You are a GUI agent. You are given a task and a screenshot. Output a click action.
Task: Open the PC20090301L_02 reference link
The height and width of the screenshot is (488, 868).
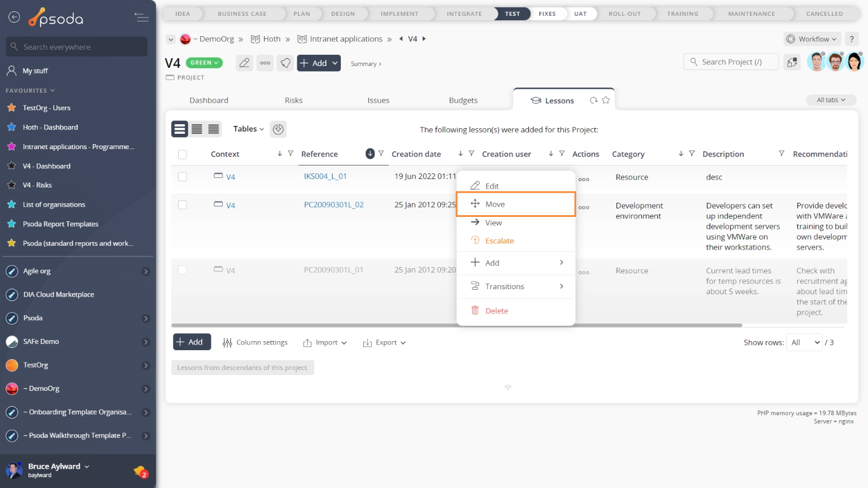click(333, 205)
